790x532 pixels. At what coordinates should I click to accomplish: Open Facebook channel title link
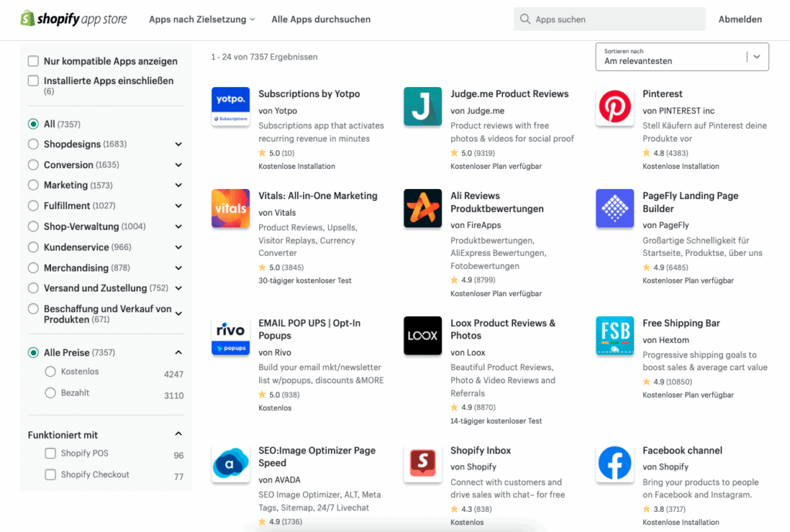682,450
